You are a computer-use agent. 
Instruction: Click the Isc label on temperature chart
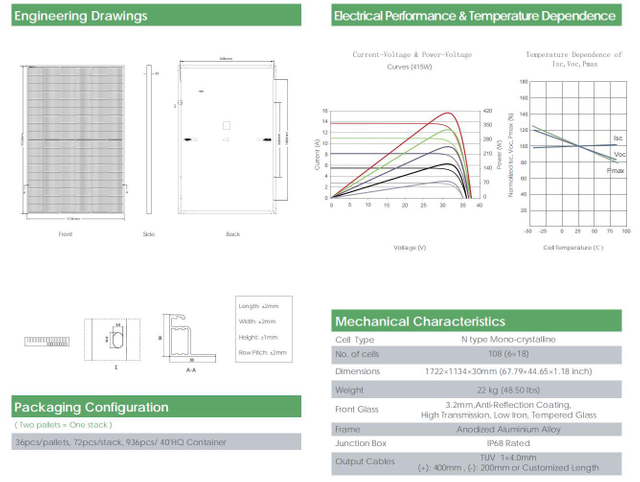[x=618, y=138]
